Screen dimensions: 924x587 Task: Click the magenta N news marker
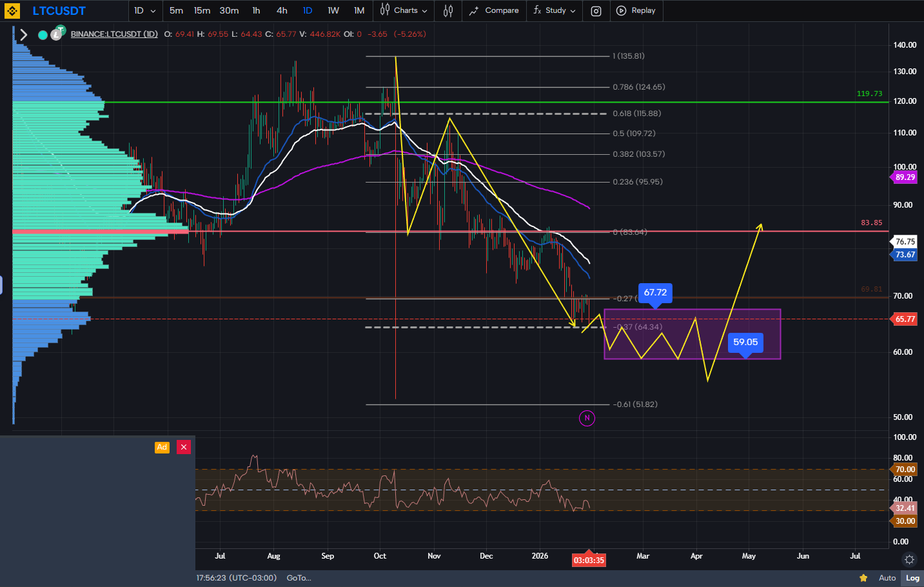click(587, 418)
